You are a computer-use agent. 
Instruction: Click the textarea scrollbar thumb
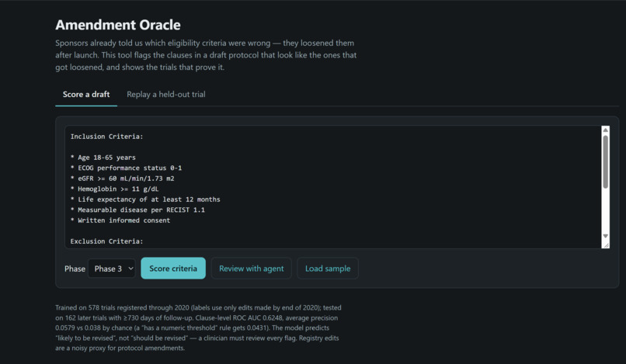pos(605,161)
